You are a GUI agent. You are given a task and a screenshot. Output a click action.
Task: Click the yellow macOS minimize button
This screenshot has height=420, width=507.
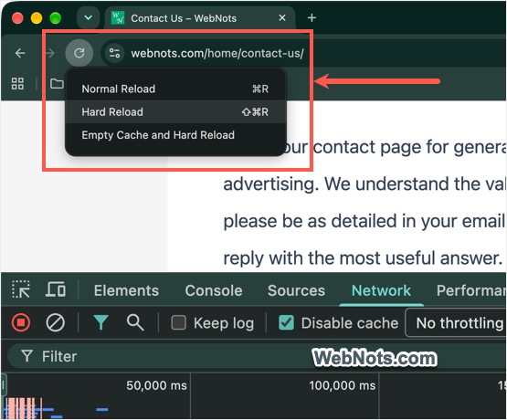[x=37, y=18]
